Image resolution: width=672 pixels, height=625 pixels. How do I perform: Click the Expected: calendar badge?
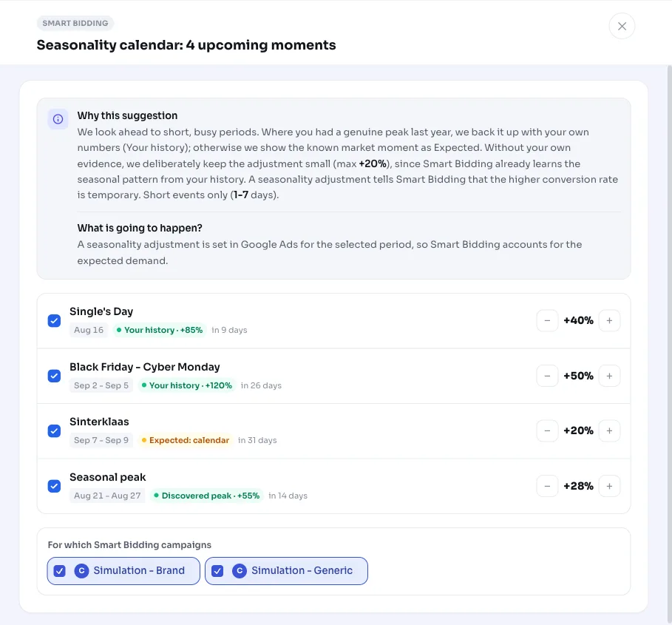(185, 440)
